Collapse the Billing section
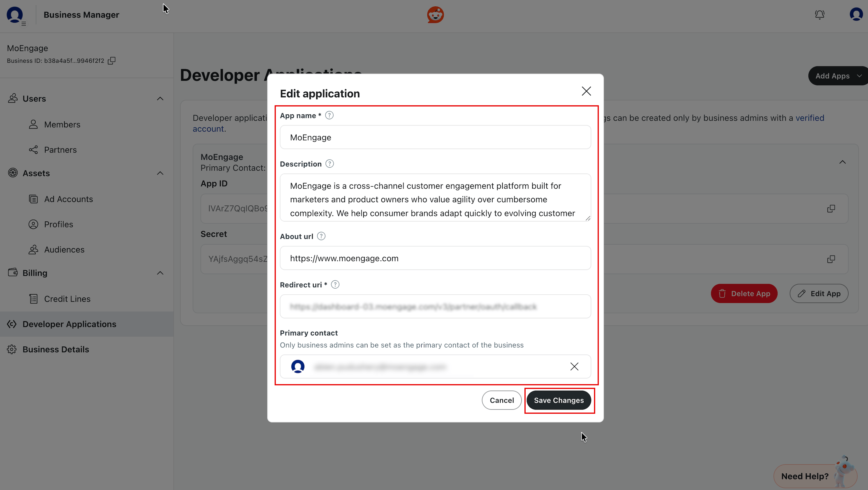The height and width of the screenshot is (490, 868). [x=160, y=273]
